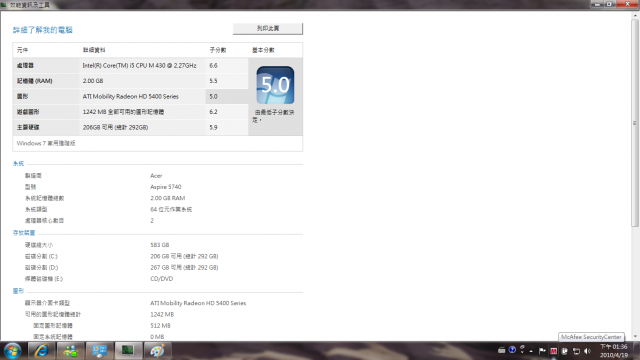Screen dimensions: 640x360
Task: Restore down the performance information window
Action: tap(609, 4)
